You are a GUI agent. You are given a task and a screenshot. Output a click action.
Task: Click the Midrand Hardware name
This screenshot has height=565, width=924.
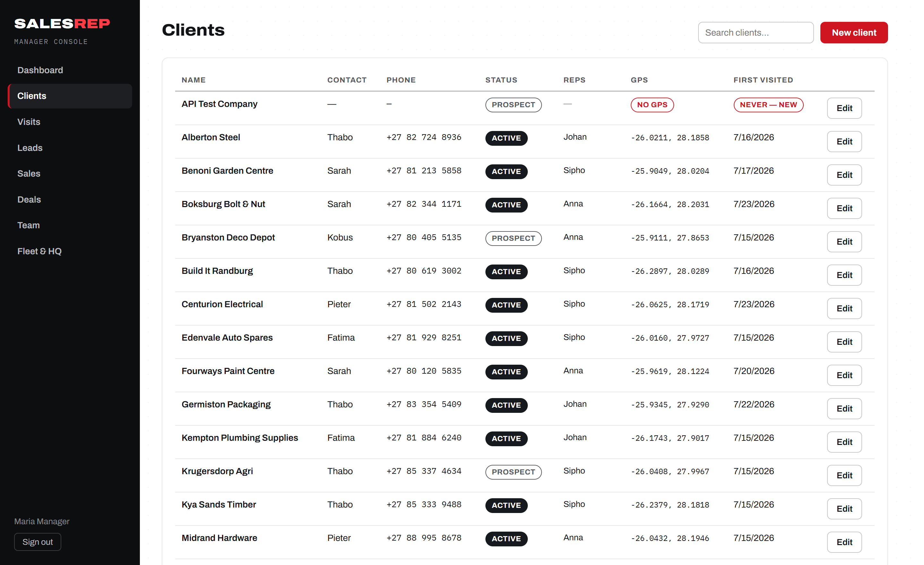click(x=219, y=538)
